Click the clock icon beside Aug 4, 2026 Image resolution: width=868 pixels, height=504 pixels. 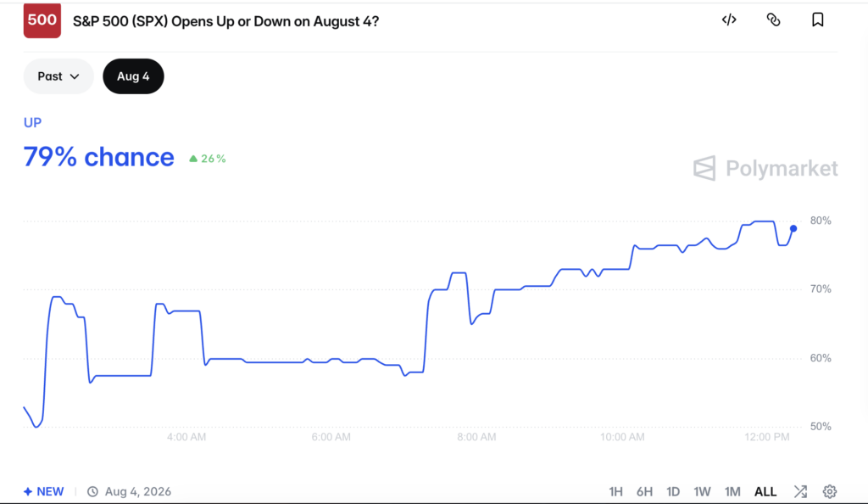click(92, 491)
